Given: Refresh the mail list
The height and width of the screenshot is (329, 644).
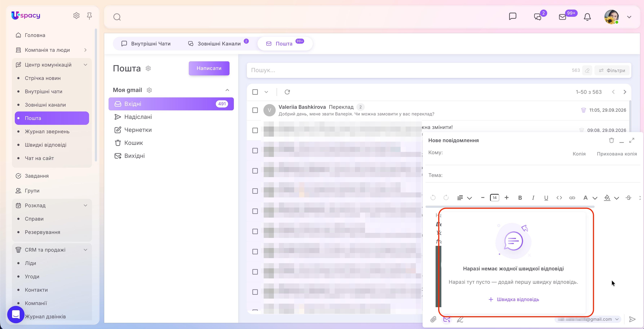Looking at the screenshot, I should (287, 92).
